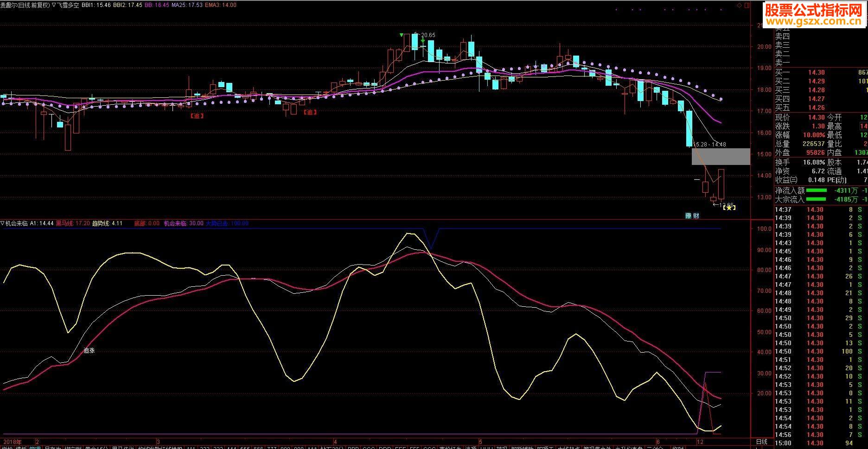Screen dimensions: 868x449
Task: Click the 买二 bid row at 14.29
Action: click(x=821, y=81)
